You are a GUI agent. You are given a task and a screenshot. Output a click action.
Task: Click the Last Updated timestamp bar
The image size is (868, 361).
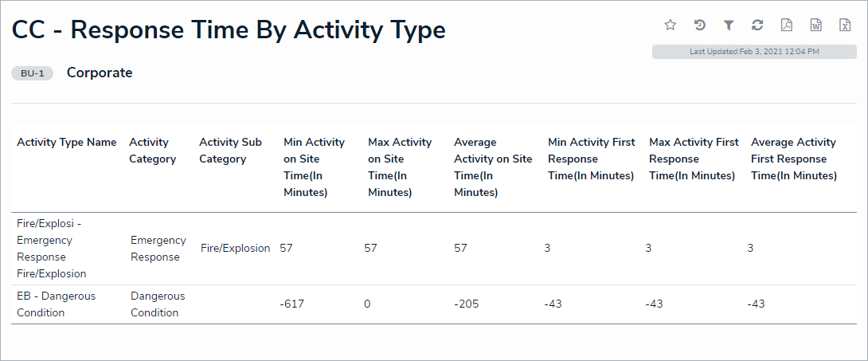(754, 52)
